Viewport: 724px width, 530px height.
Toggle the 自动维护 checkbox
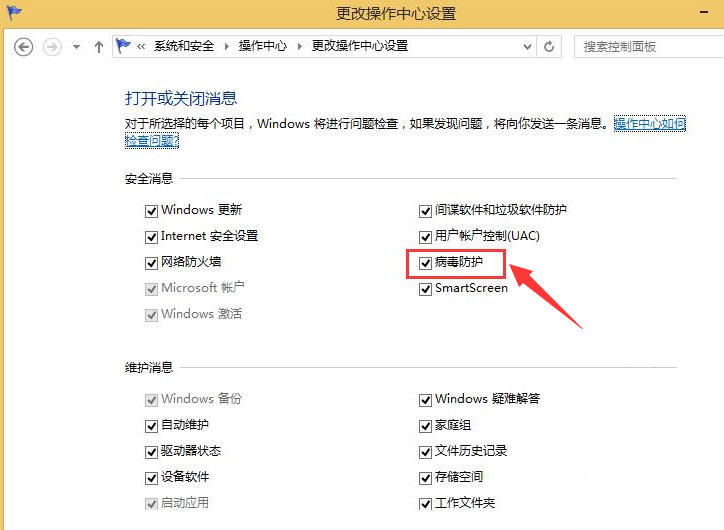tap(151, 426)
